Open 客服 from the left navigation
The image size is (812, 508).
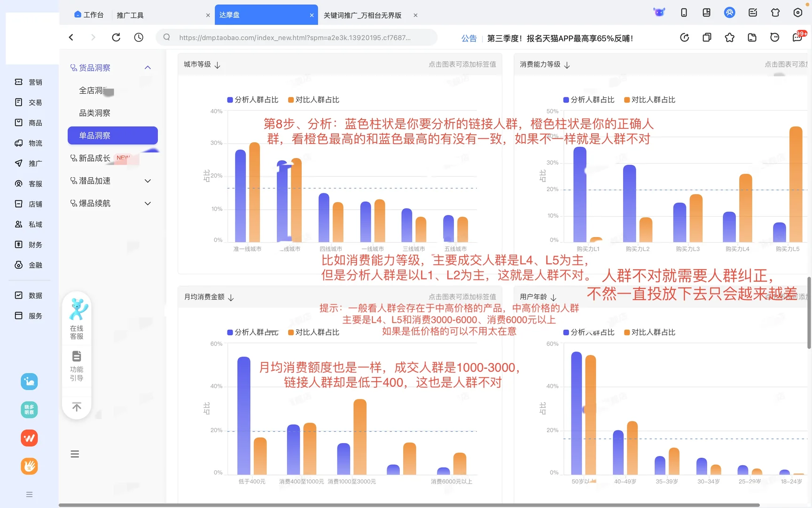click(29, 183)
